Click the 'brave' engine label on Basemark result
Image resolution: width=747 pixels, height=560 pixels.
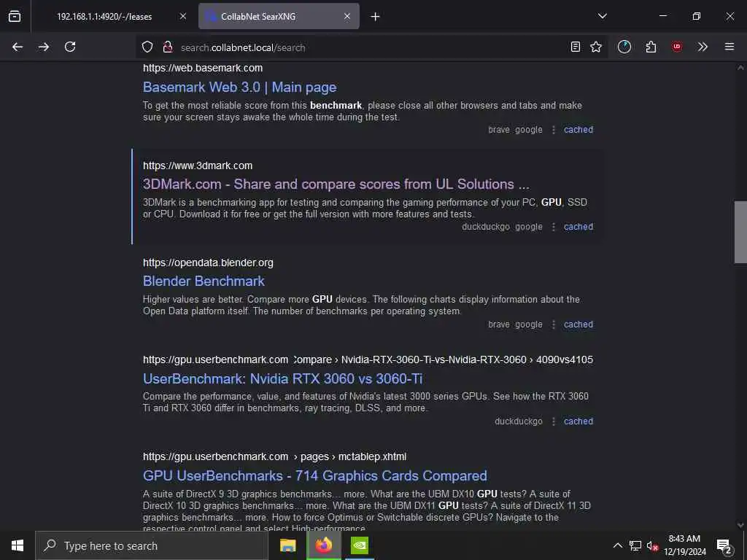(499, 130)
